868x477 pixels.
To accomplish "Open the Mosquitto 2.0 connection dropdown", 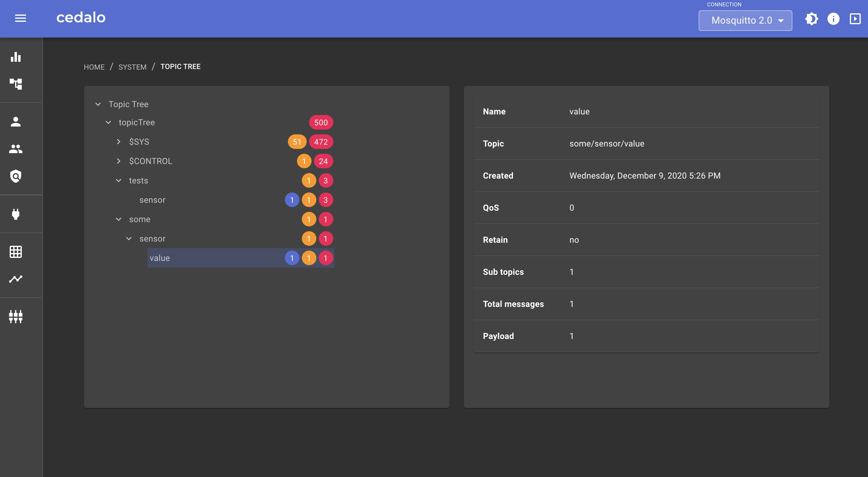I will [x=745, y=21].
